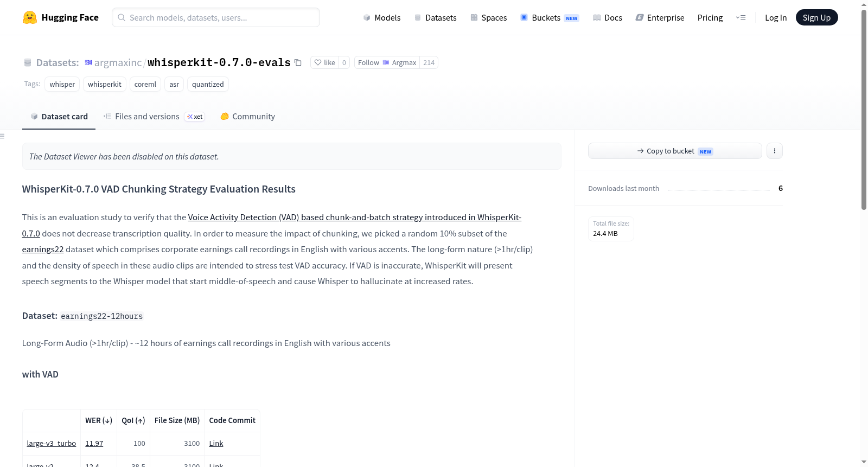The image size is (868, 467).
Task: Open the three-dot menu beside Copy to bucket
Action: tap(774, 151)
